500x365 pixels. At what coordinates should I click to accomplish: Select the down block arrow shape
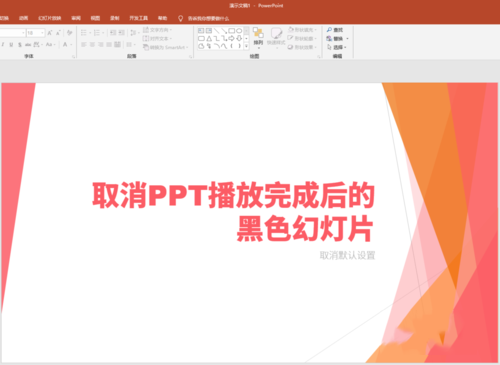point(239,38)
